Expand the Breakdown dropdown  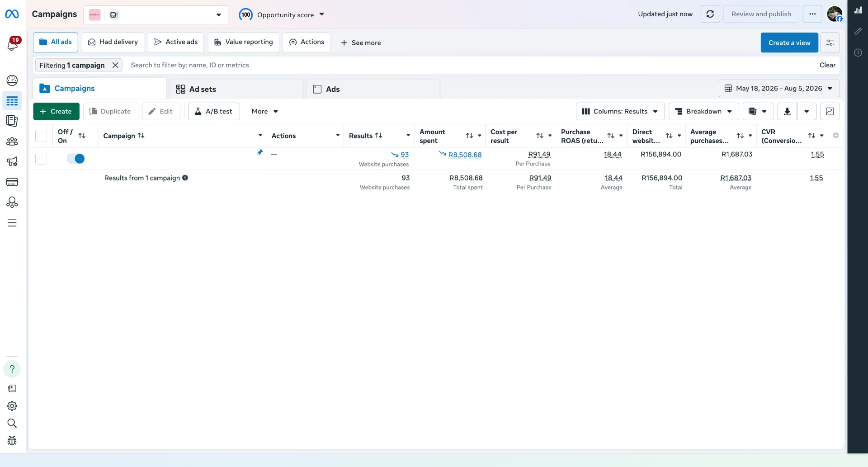pos(704,111)
